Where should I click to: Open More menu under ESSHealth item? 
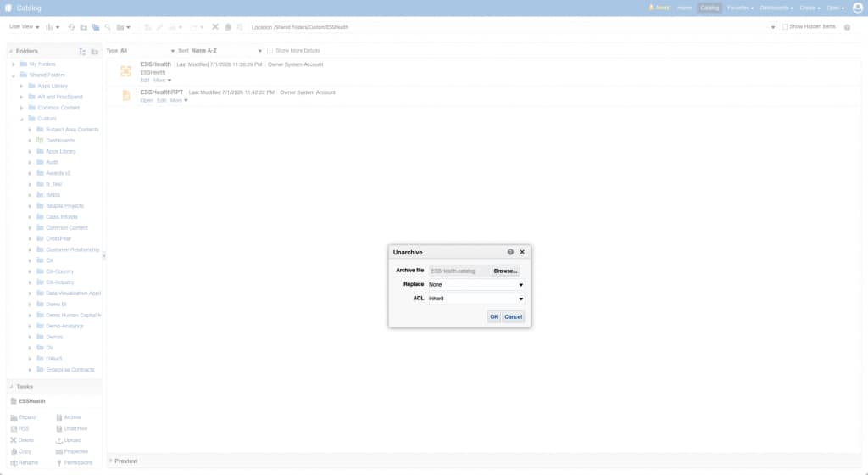(162, 81)
